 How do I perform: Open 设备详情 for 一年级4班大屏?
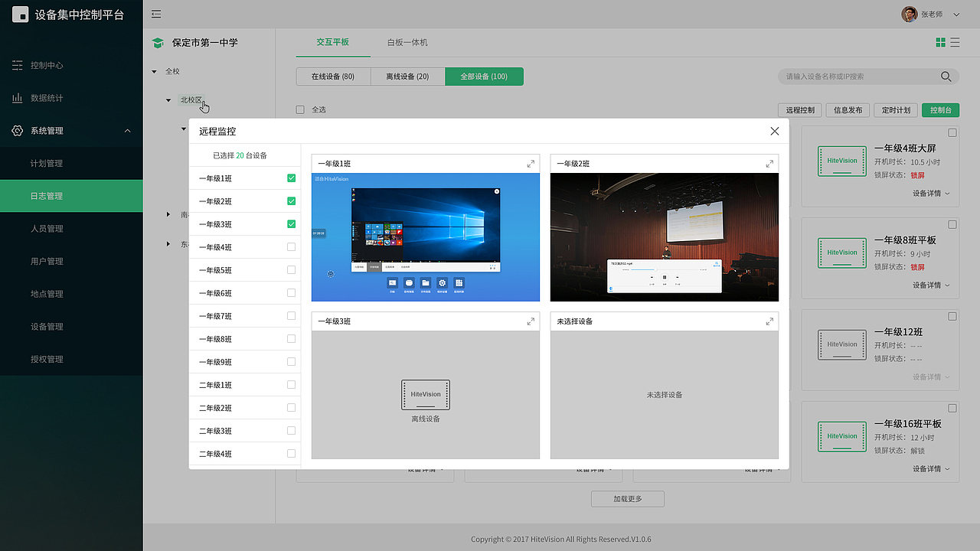pos(928,193)
